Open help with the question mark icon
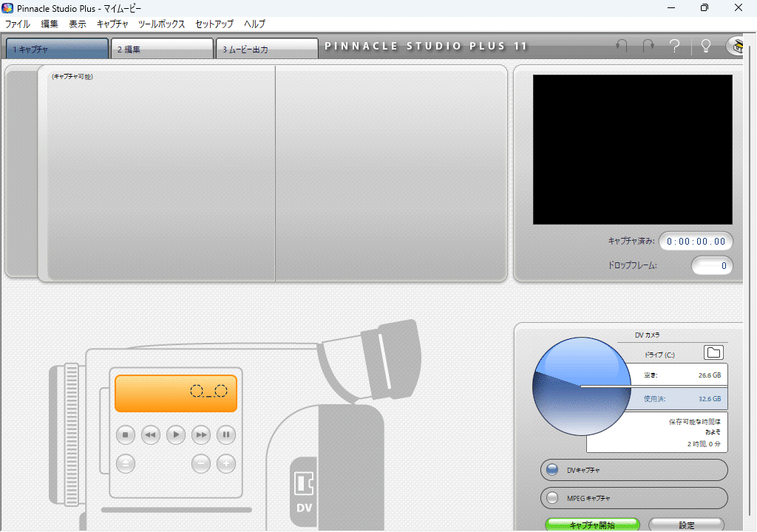The image size is (757, 532). point(675,46)
